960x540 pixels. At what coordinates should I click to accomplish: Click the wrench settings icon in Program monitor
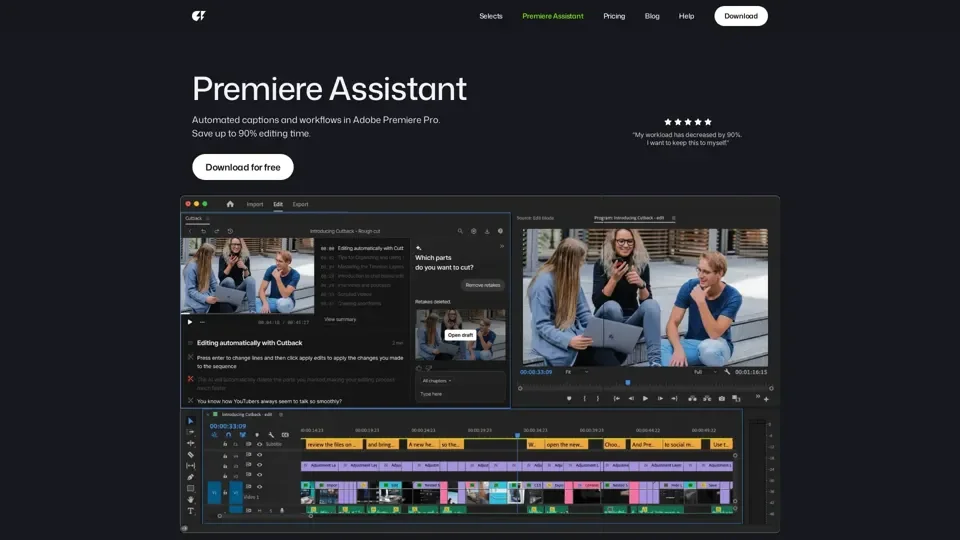[x=727, y=372]
